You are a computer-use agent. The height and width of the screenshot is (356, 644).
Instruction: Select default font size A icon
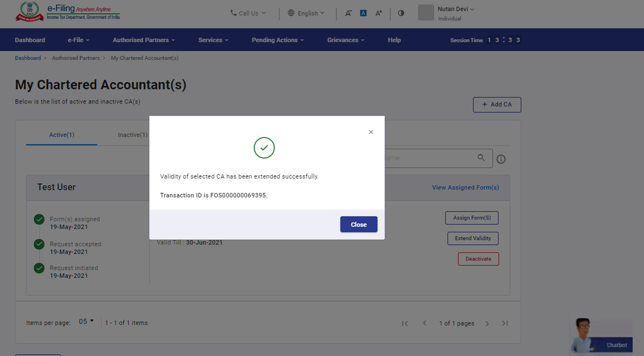coord(363,13)
